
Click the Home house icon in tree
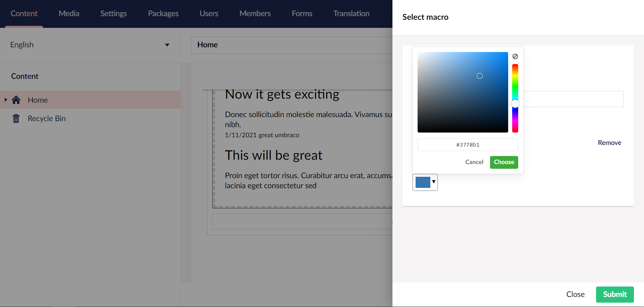(16, 100)
